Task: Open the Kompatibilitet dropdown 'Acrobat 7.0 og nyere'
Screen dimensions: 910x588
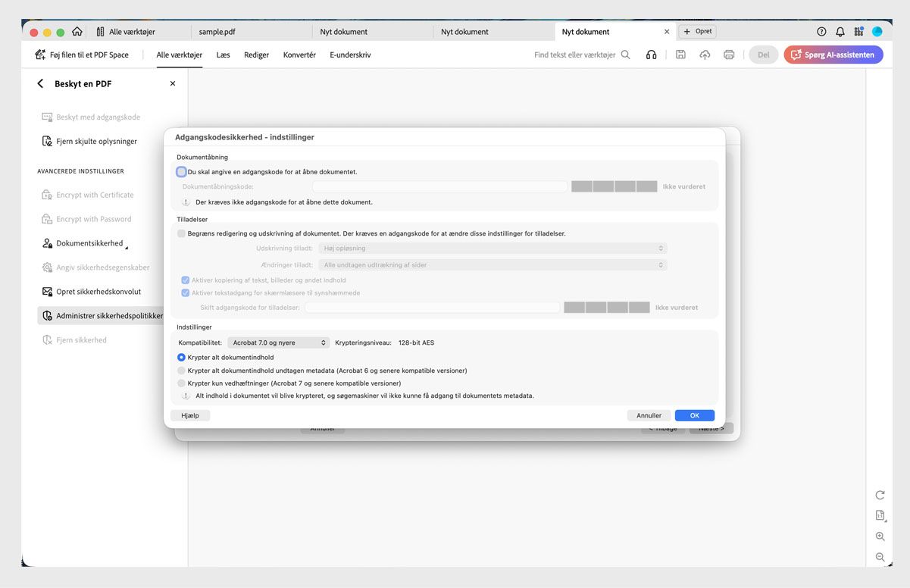Action: (x=278, y=342)
